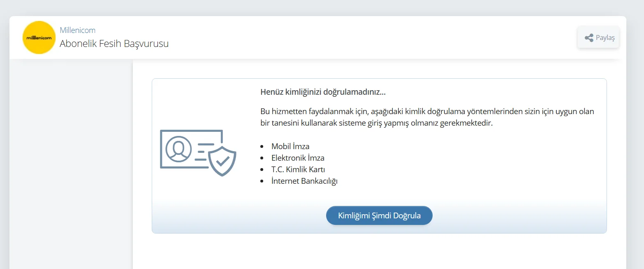Click the checkmark inside the verification shield
This screenshot has height=269, width=644.
(222, 161)
